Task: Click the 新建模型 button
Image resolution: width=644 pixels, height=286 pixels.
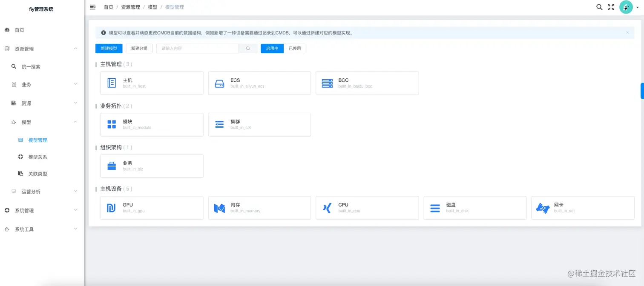Action: [x=109, y=49]
